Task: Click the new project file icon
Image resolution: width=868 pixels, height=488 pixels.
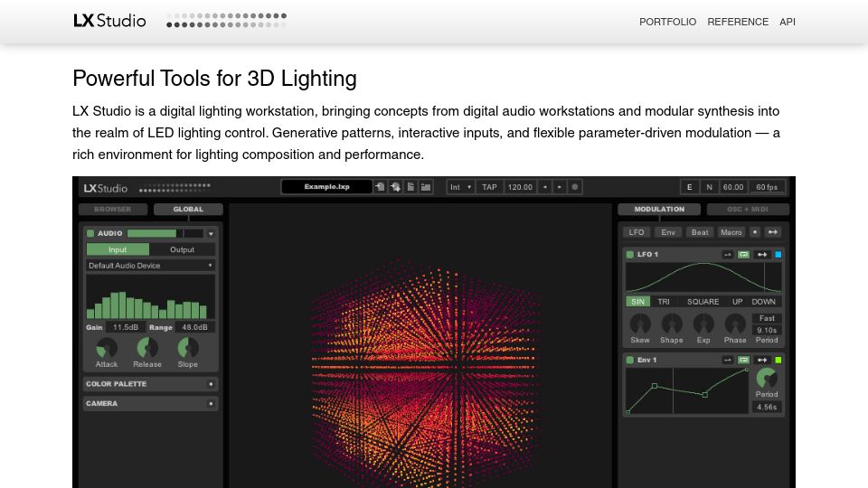Action: [x=410, y=187]
